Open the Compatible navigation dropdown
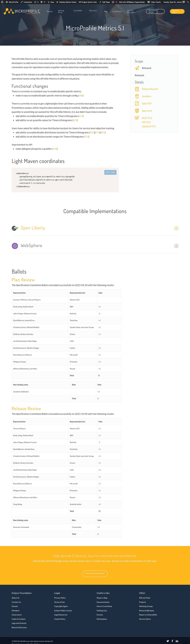This screenshot has height=644, width=190. (x=78, y=11)
